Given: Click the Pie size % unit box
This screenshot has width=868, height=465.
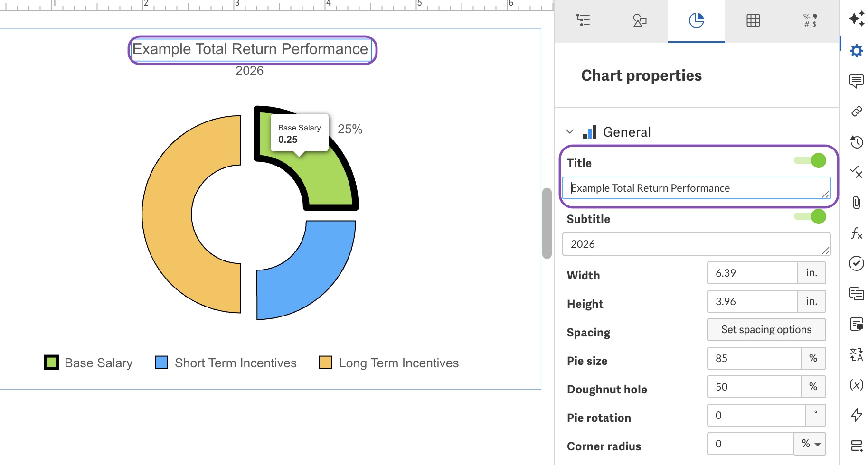Looking at the screenshot, I should [x=813, y=358].
